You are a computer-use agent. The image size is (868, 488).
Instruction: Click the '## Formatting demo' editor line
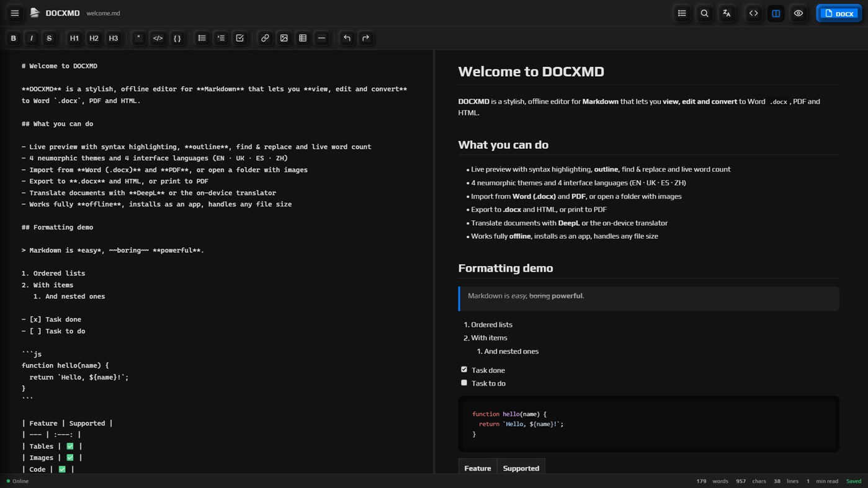click(x=58, y=227)
